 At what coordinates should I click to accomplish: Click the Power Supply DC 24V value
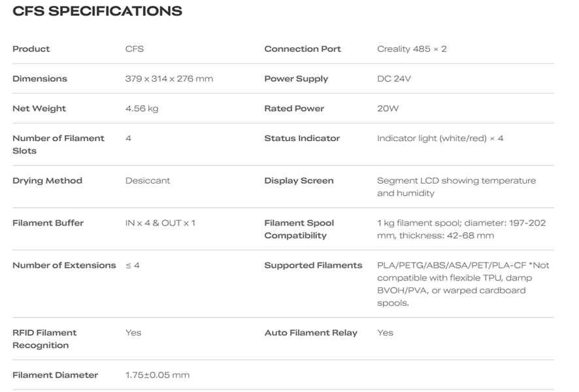[393, 78]
